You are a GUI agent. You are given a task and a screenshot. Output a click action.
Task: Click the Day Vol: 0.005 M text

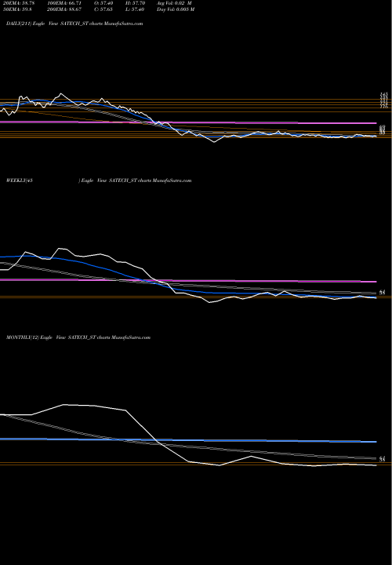pos(176,9)
